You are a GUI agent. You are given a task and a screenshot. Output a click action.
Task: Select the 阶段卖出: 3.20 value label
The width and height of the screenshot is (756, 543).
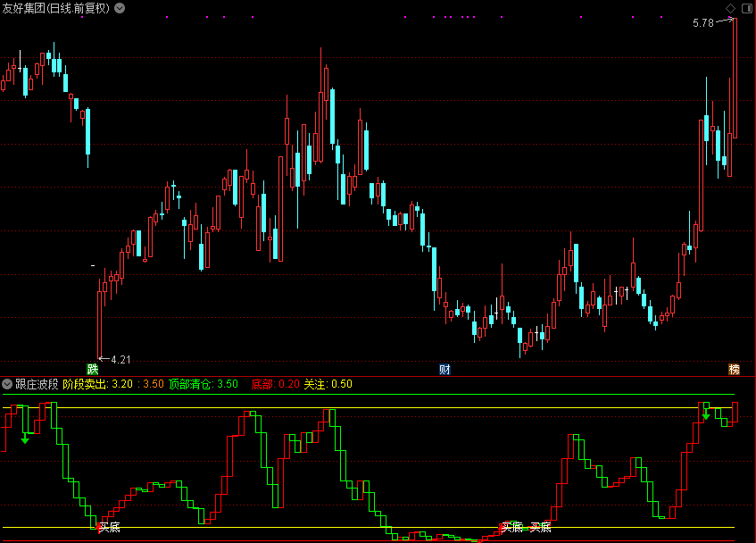pos(98,384)
